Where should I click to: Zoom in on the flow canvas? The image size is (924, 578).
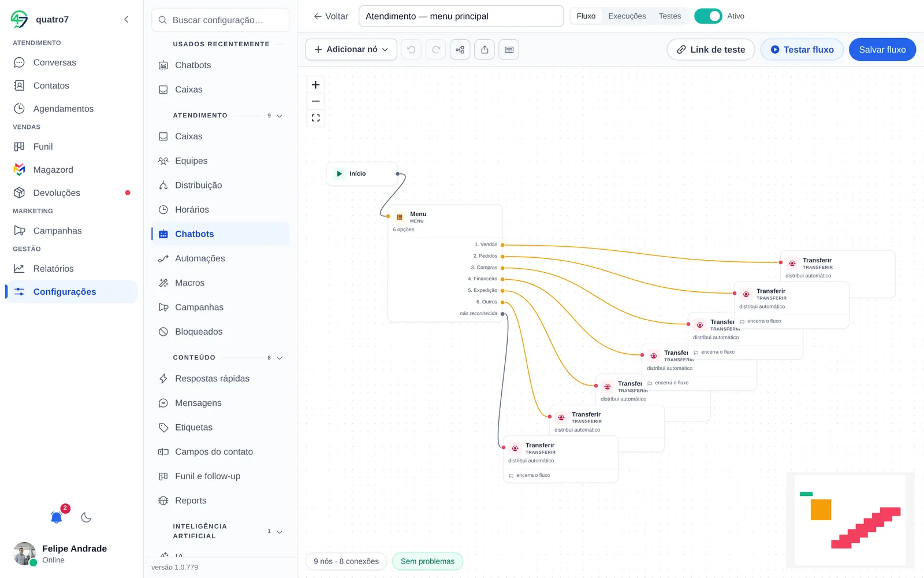316,85
